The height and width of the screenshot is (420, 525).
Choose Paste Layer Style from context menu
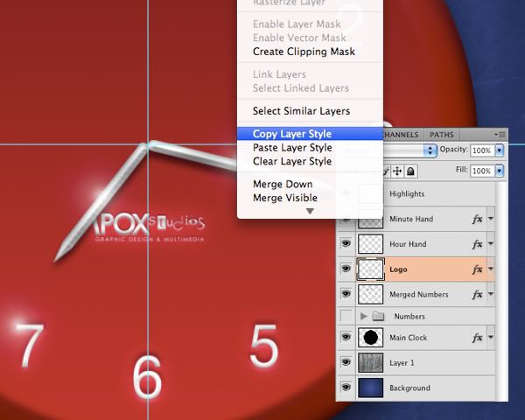point(292,148)
